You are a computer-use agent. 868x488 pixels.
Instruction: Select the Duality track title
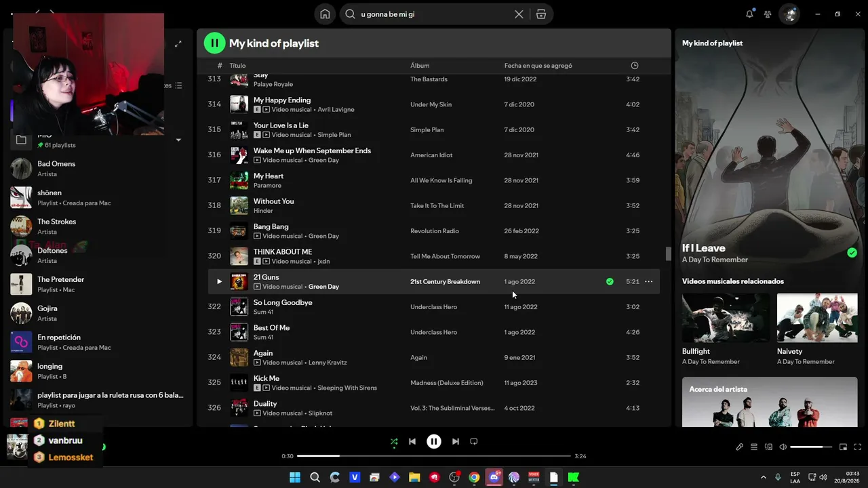click(x=265, y=404)
